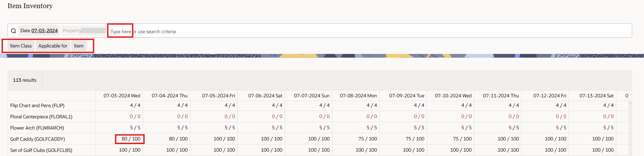Click Golf Caddy 80 / 100 on 07-03-2024

pos(131,139)
